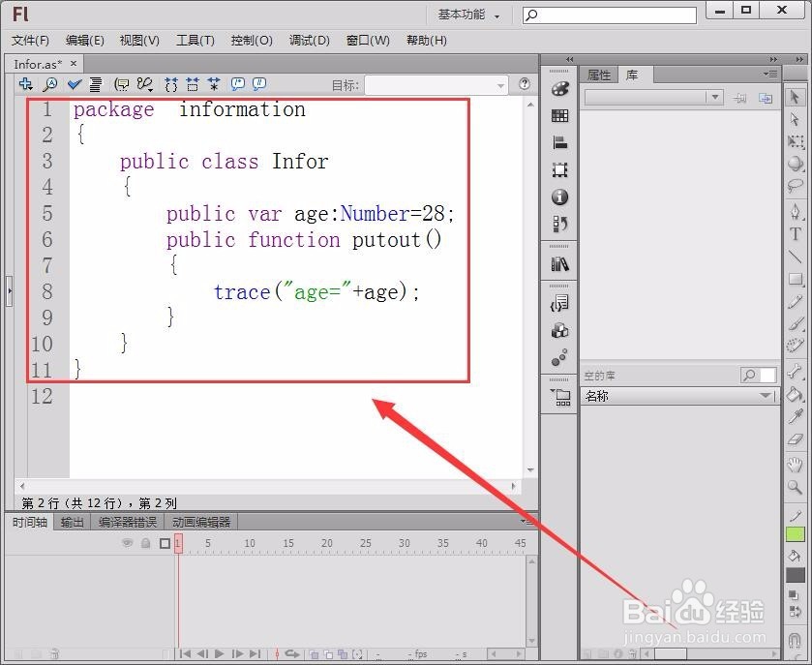812x665 pixels.
Task: Open the Project panel folder icon
Action: [560, 397]
